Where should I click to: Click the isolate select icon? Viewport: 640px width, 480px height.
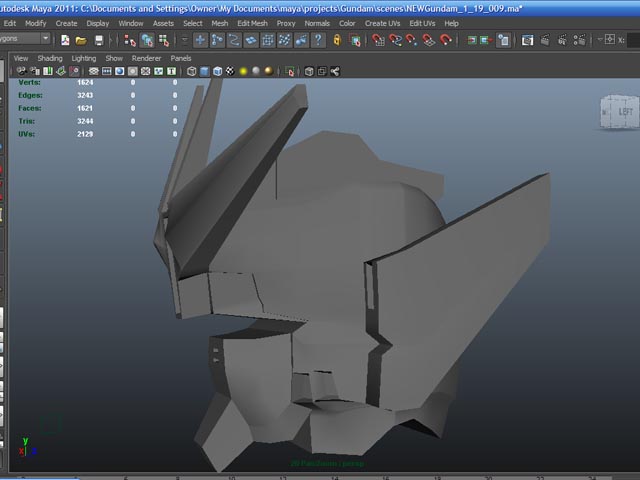(x=290, y=71)
